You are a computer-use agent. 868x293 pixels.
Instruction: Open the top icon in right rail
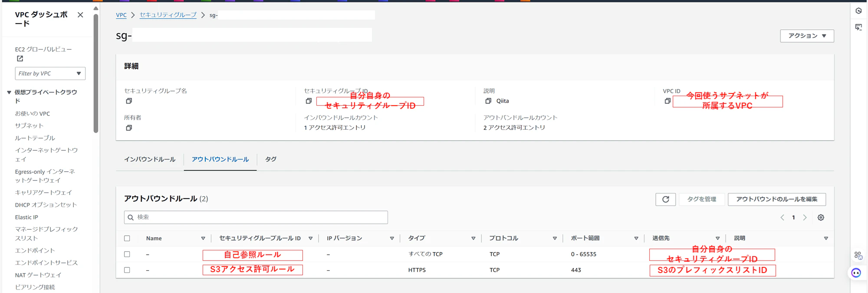(x=858, y=11)
